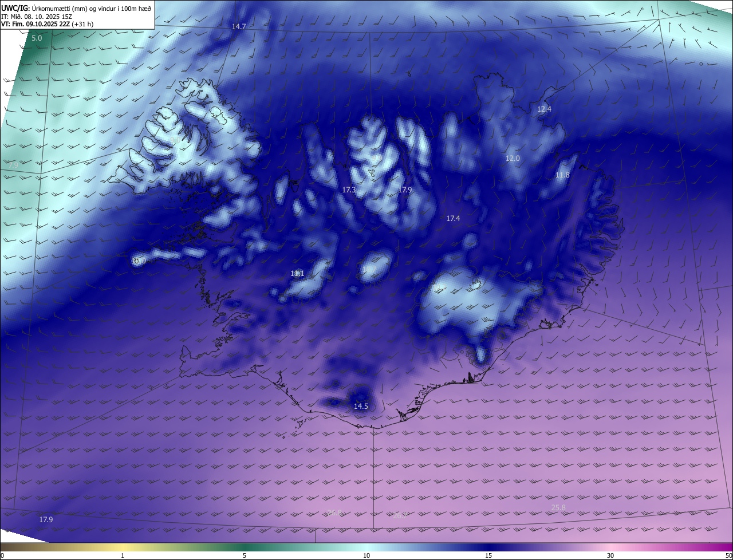Click the 17.9 label beside 17.3
733x560 pixels.
pos(405,190)
